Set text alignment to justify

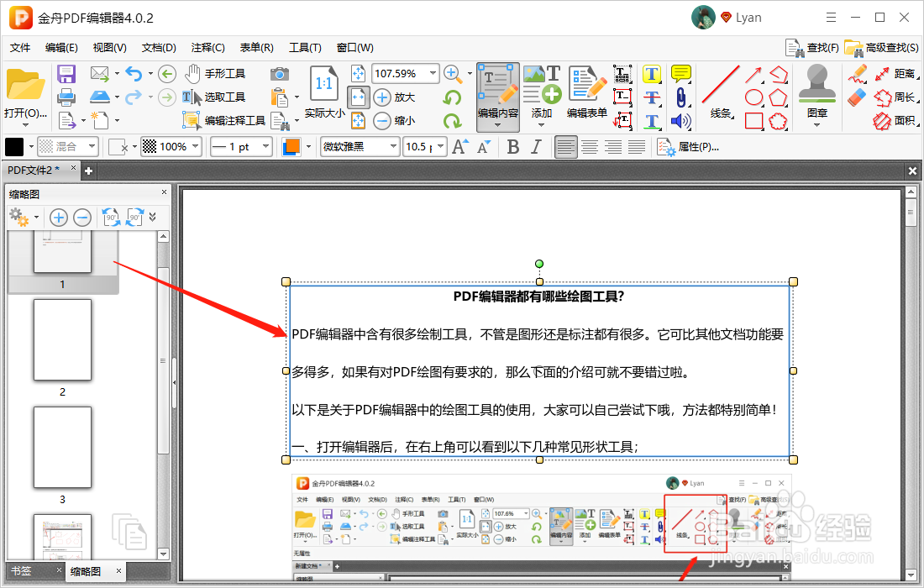(637, 147)
